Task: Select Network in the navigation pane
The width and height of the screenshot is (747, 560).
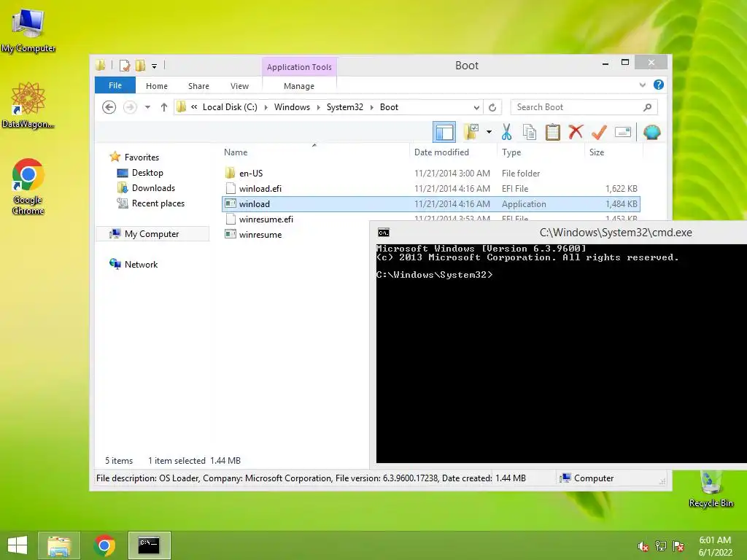Action: (x=141, y=264)
